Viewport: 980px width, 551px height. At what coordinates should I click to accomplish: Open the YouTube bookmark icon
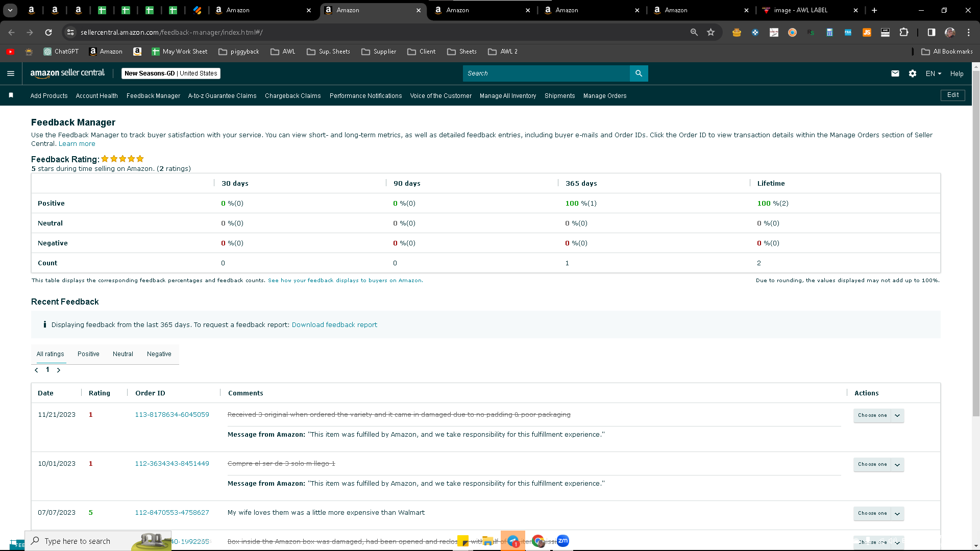pos(10,52)
